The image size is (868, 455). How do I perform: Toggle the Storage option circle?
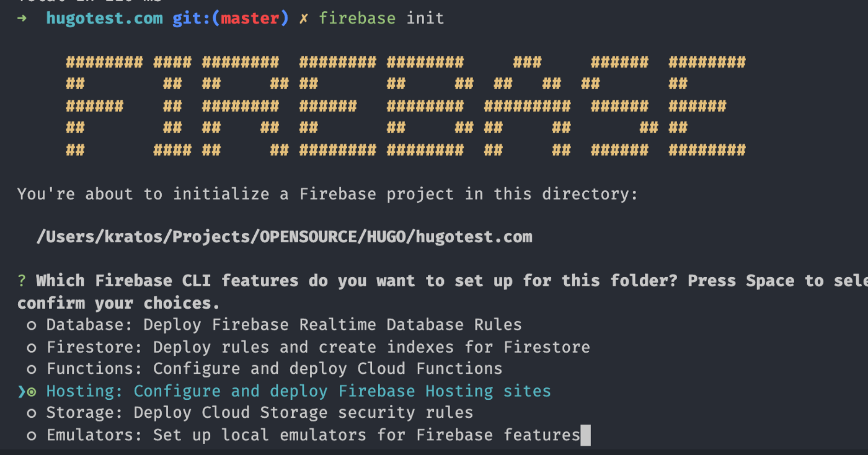tap(32, 413)
